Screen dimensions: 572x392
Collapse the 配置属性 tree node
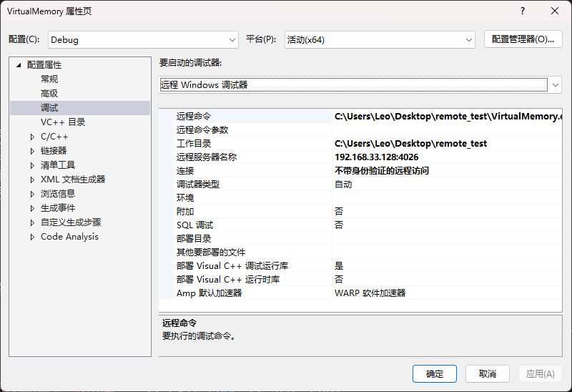19,65
